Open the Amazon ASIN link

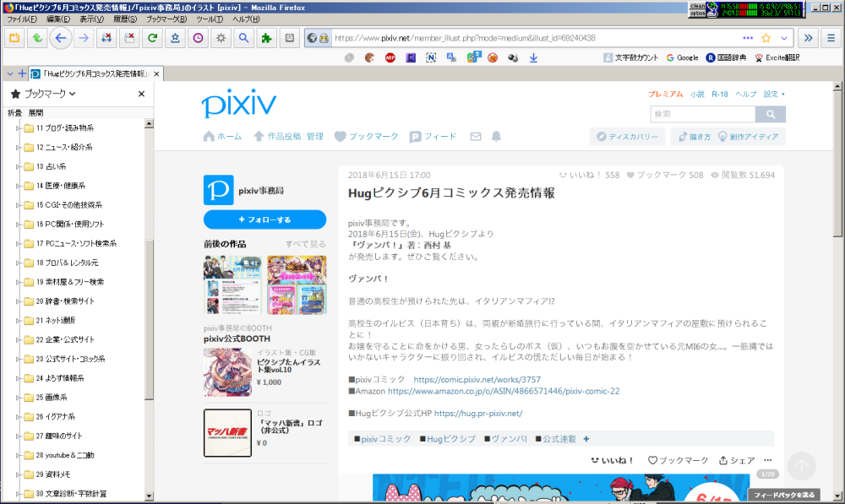point(504,391)
